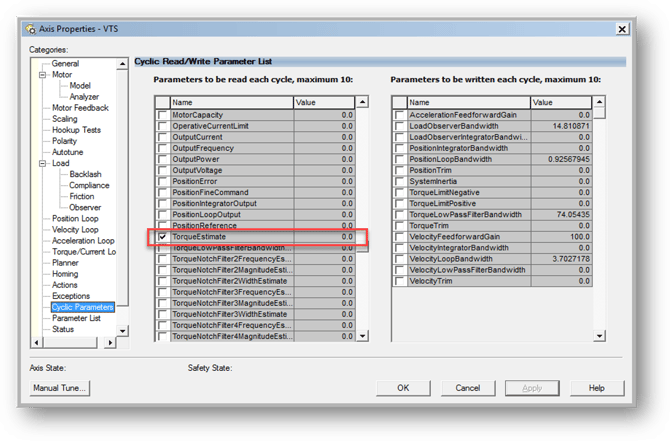Open the Actions category
This screenshot has width=670, height=441.
[65, 285]
